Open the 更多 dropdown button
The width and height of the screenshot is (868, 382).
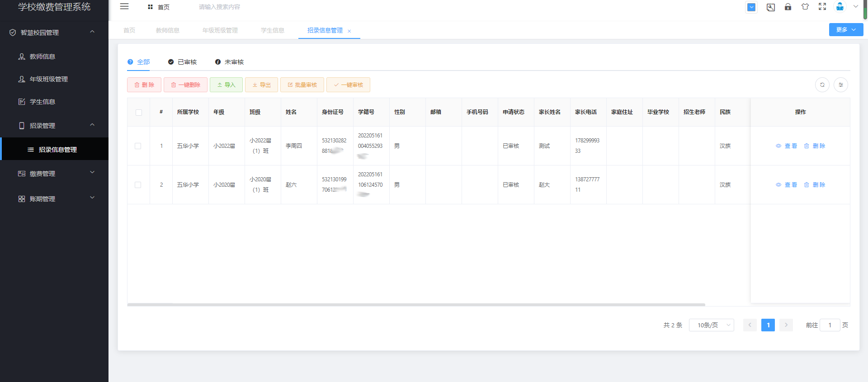(x=846, y=30)
